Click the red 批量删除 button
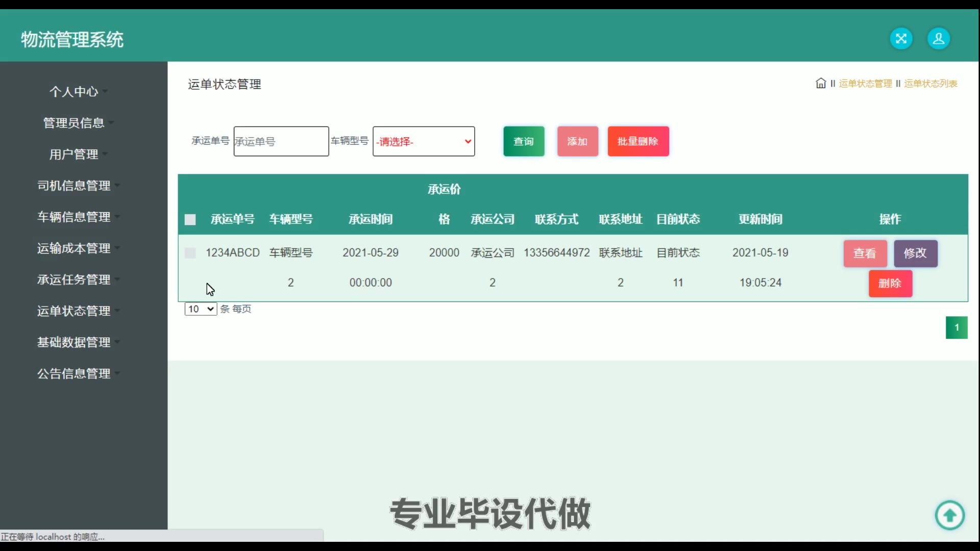 [638, 141]
